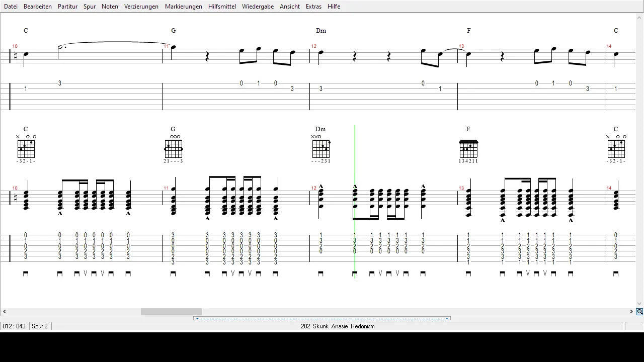Click the G chord name above lower track diagram

pyautogui.click(x=173, y=129)
